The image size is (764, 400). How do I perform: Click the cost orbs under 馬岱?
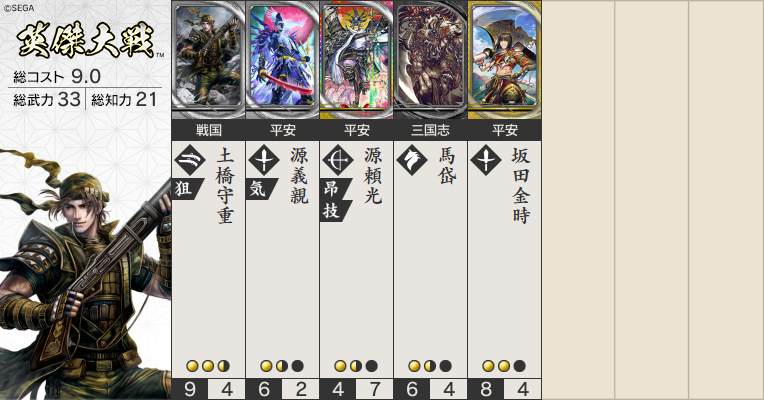pyautogui.click(x=431, y=366)
